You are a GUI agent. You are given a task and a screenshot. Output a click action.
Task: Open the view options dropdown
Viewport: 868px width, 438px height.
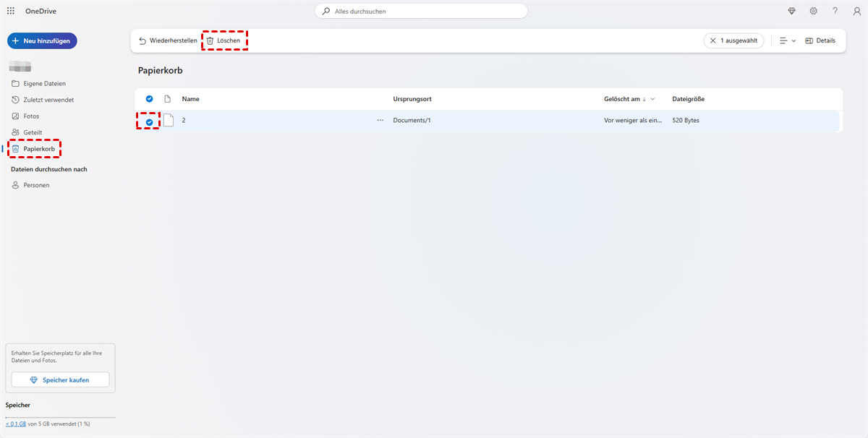coord(788,40)
